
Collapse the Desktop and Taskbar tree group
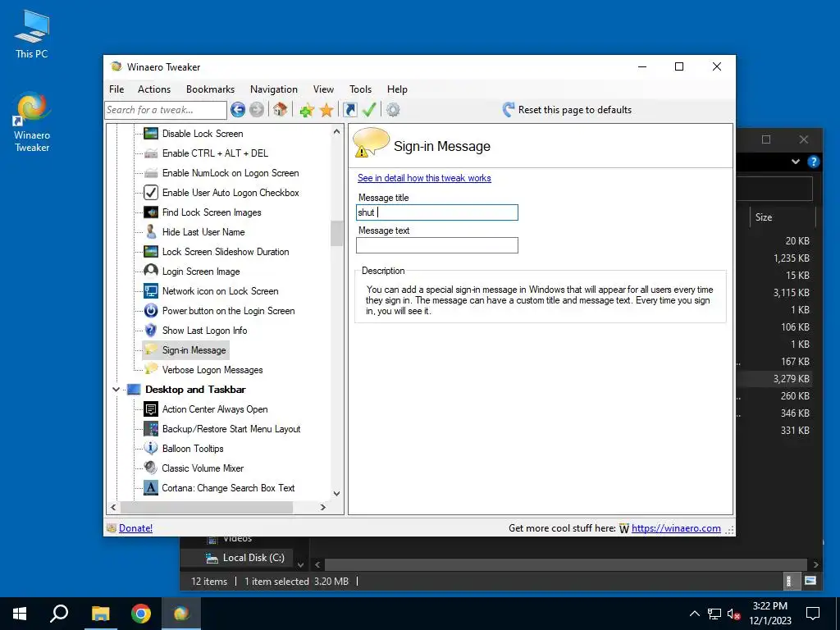[116, 390]
